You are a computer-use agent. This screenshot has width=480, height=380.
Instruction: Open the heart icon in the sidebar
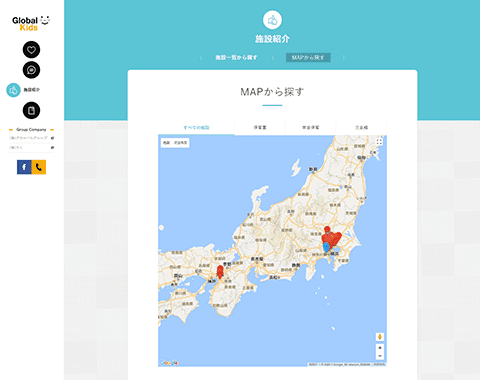click(31, 50)
